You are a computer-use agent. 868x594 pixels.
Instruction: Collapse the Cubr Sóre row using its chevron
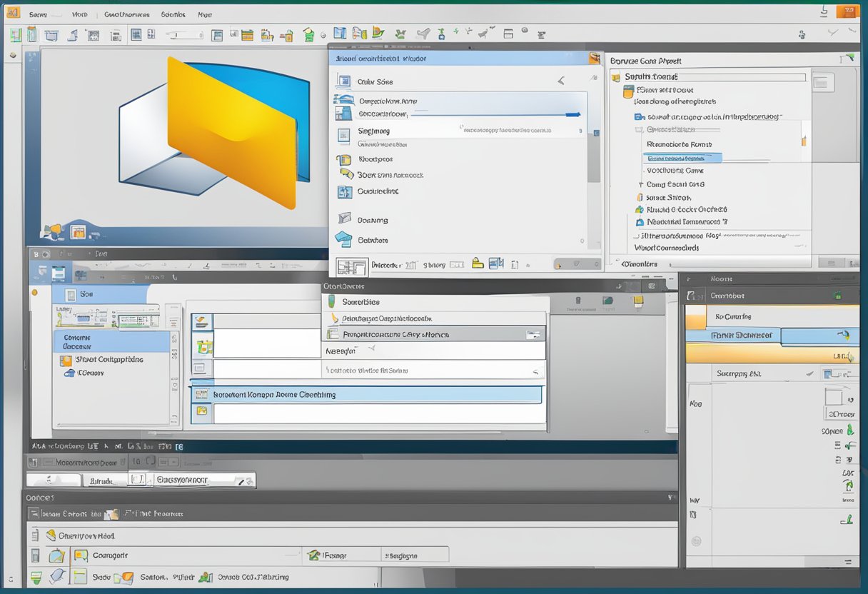(x=561, y=81)
